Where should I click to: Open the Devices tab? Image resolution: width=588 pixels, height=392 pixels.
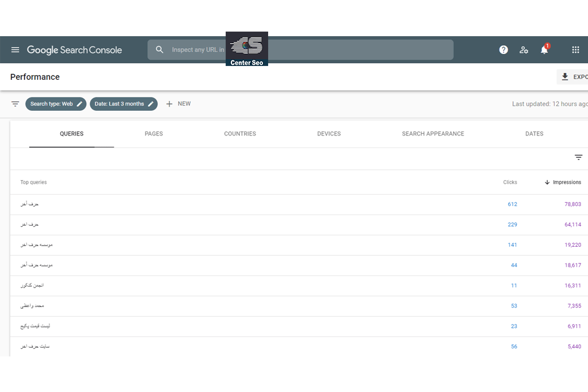[329, 134]
